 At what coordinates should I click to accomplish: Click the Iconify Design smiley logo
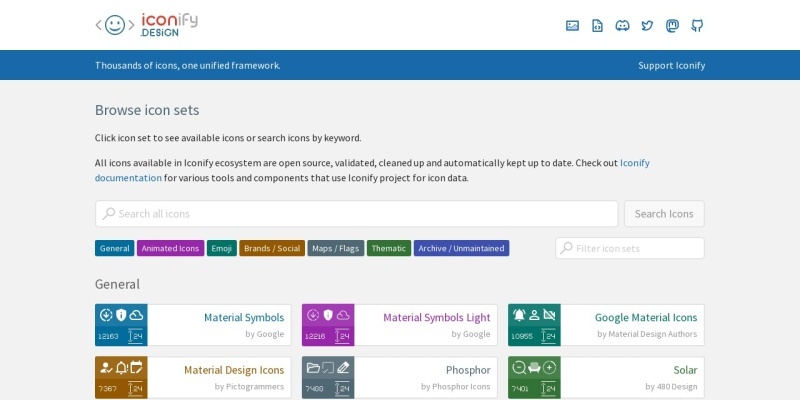(x=146, y=25)
